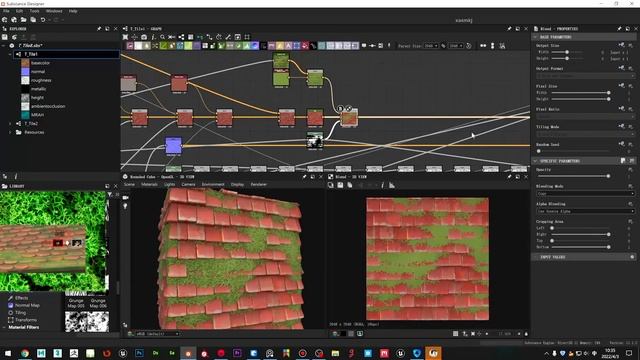This screenshot has height=360, width=640.
Task: Open the Lights menu in 3D view
Action: 169,184
